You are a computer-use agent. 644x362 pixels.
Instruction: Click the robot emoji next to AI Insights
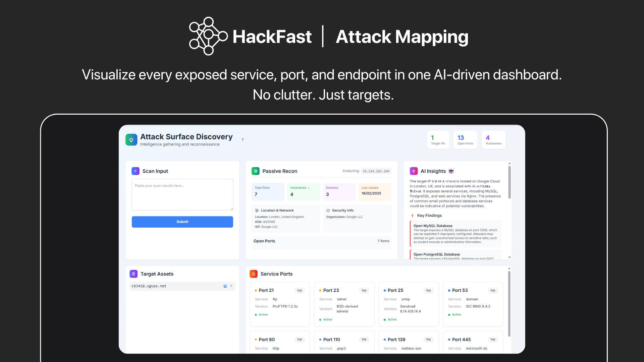click(x=451, y=171)
